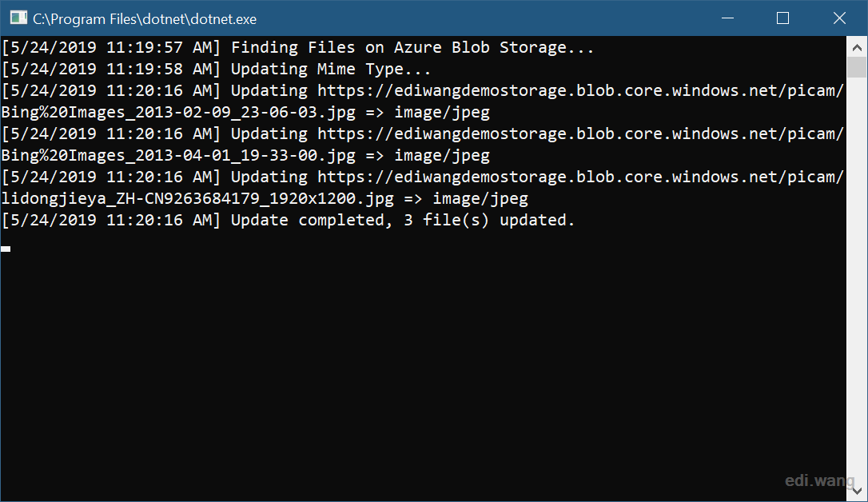The width and height of the screenshot is (868, 502).
Task: Click the 'Finding Files on Azure Blob Storage' line
Action: click(297, 48)
